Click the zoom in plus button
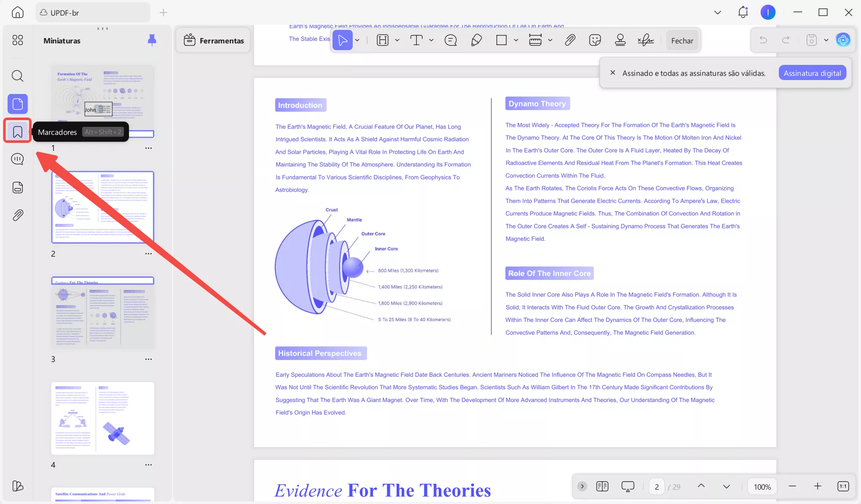Image resolution: width=861 pixels, height=504 pixels. pyautogui.click(x=818, y=486)
